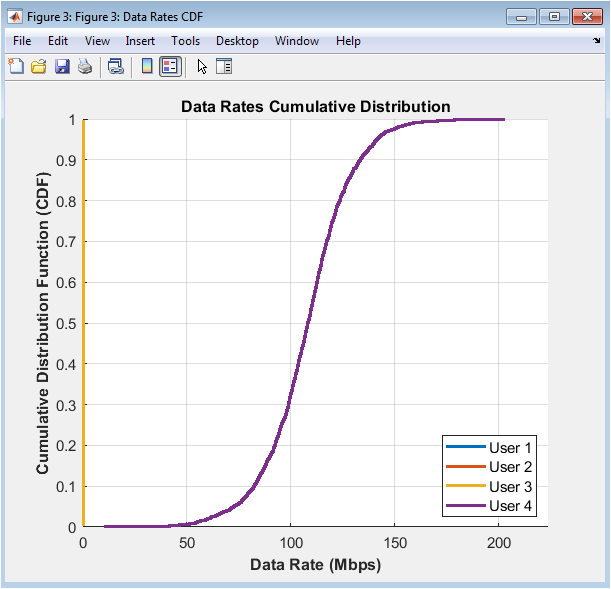Open the Help menu

(348, 41)
